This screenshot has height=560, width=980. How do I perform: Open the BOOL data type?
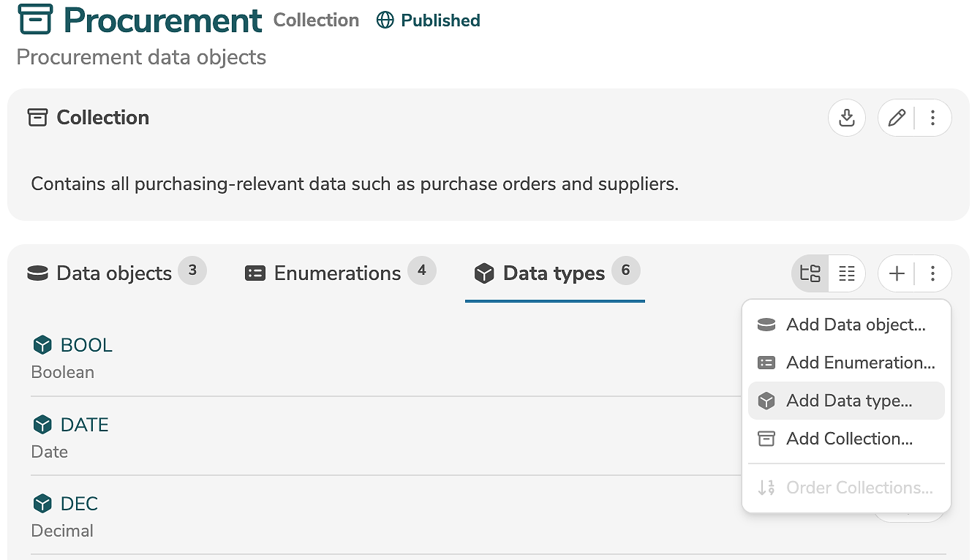coord(86,345)
